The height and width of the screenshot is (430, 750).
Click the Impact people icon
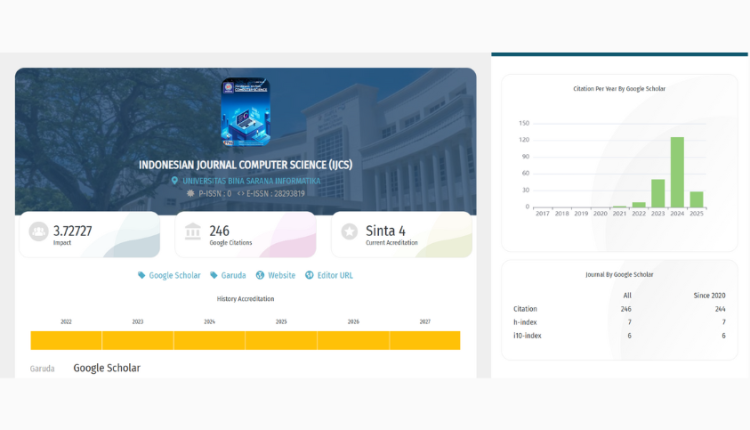click(x=38, y=232)
